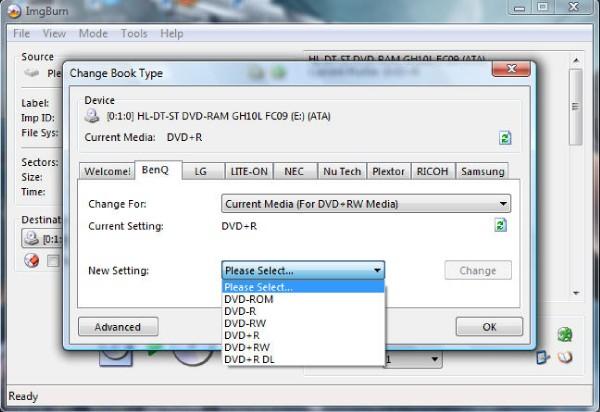Choose DVD-ROM from the list

coord(303,299)
